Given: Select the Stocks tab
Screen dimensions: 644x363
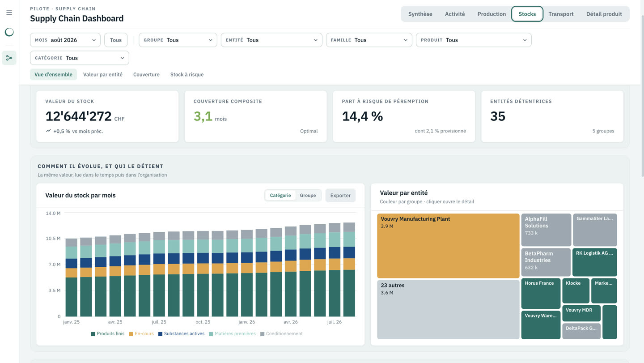Looking at the screenshot, I should click(x=527, y=14).
